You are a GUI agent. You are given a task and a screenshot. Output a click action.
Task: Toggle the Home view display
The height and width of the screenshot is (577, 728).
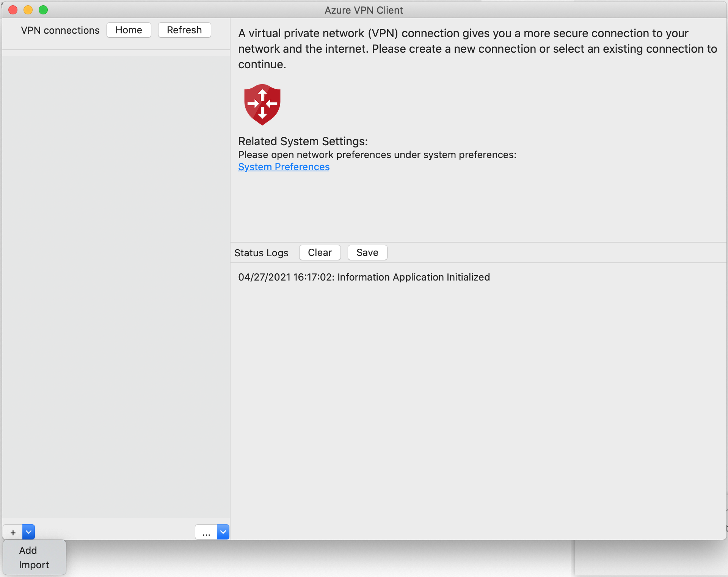128,30
